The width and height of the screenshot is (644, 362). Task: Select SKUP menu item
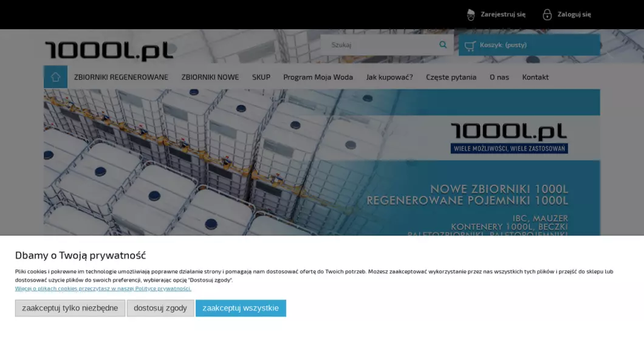[261, 77]
